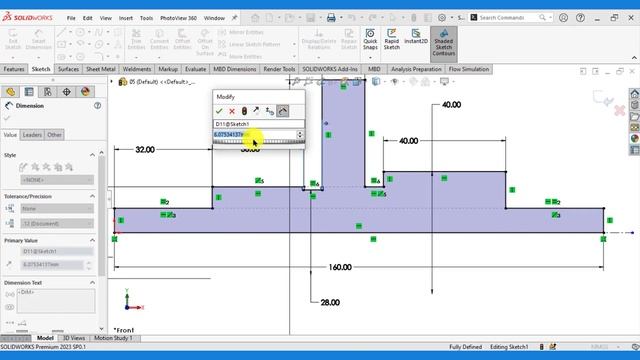Open the FeatureManager design tree tab
640x360 pixels.
click(11, 92)
